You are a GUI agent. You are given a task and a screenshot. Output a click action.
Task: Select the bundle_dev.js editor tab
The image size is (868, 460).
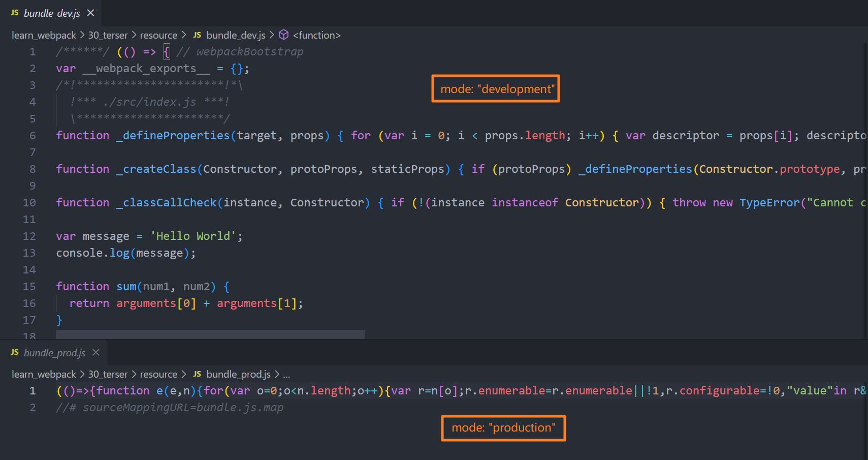point(51,13)
